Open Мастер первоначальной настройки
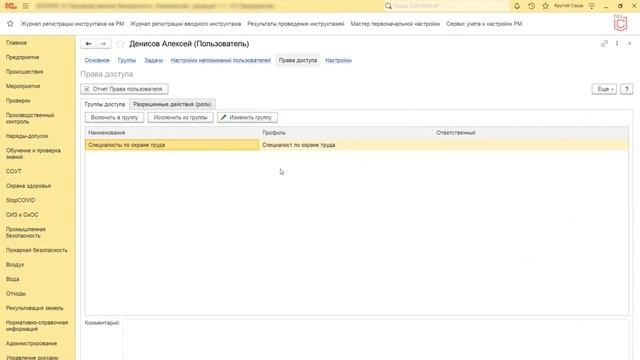The height and width of the screenshot is (360, 640). pos(395,24)
